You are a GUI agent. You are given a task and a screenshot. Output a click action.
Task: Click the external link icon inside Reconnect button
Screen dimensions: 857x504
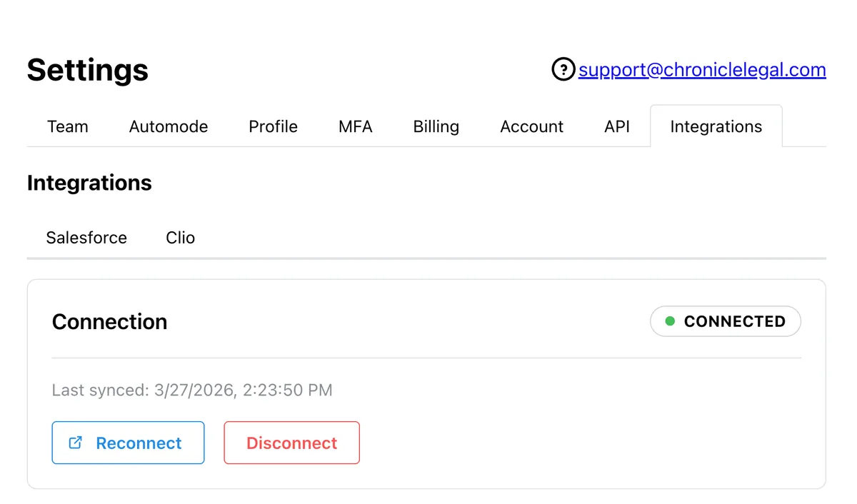click(74, 443)
